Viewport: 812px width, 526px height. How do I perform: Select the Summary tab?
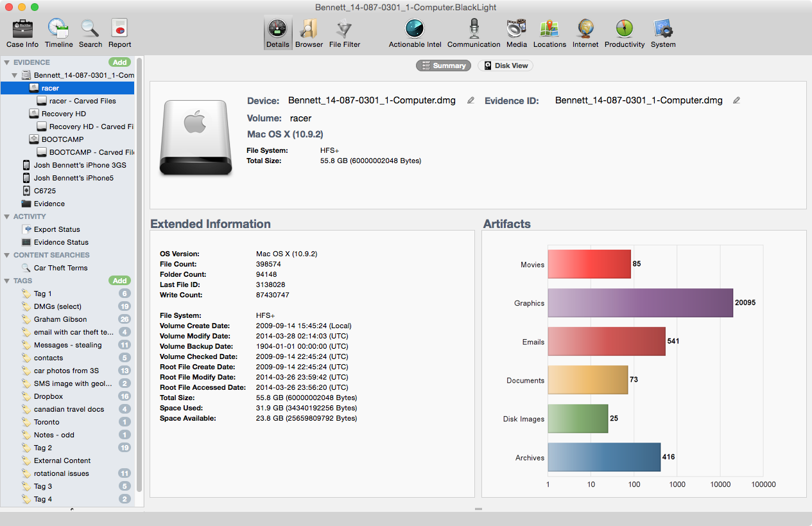pyautogui.click(x=443, y=66)
